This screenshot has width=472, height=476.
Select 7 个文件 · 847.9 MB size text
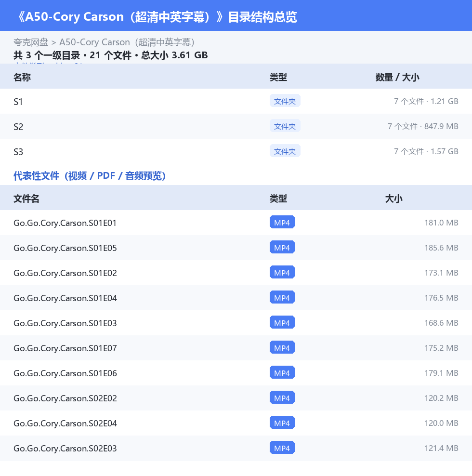423,126
